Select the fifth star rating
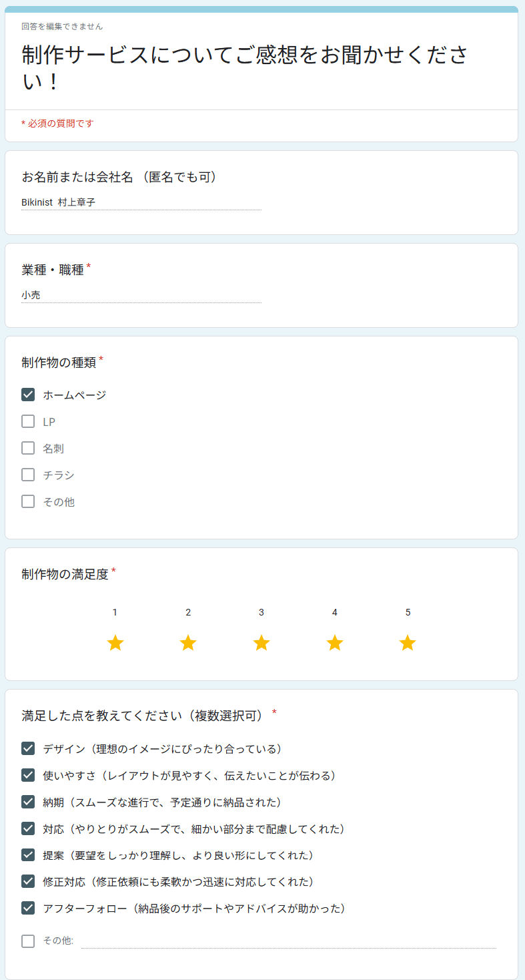 click(x=408, y=643)
